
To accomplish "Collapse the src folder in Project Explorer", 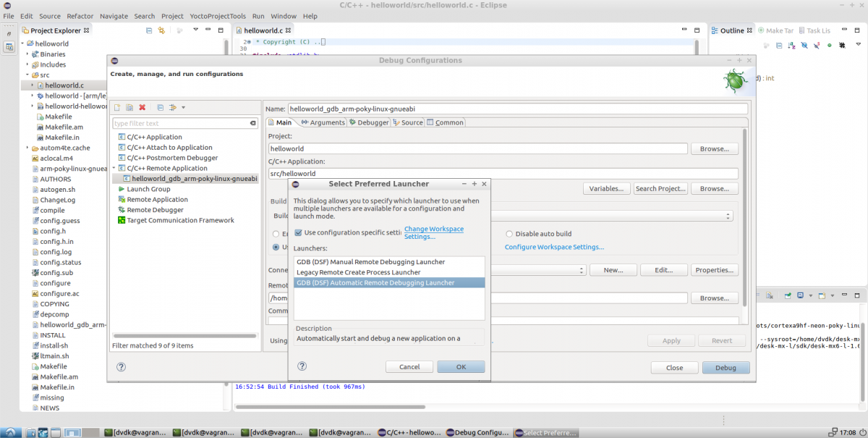I will click(x=27, y=75).
